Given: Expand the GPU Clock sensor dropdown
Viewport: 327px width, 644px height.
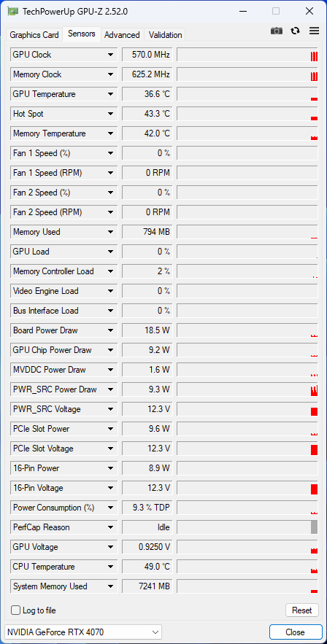Looking at the screenshot, I should [x=110, y=55].
